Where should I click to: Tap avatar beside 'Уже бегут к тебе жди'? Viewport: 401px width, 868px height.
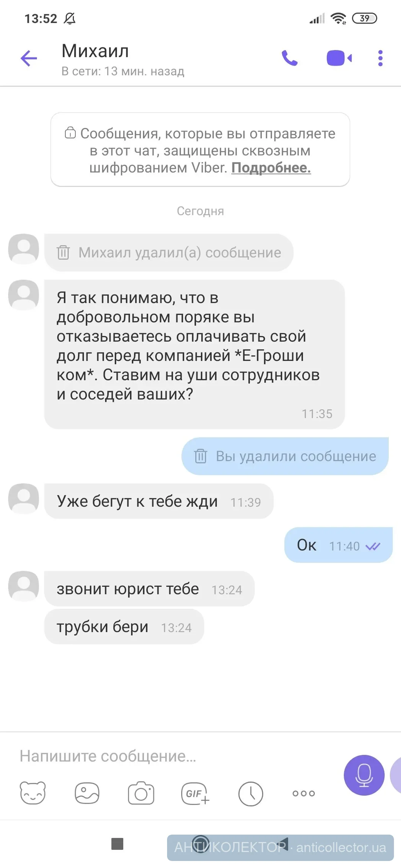pos(24,499)
